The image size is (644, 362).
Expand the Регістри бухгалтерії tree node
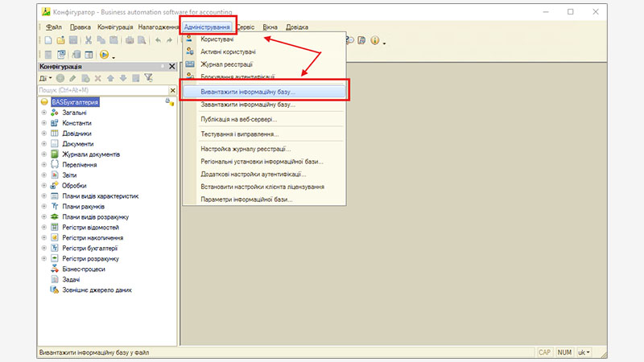tap(43, 249)
